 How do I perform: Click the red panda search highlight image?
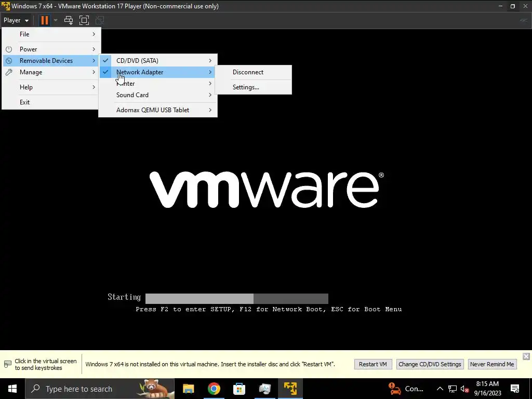pyautogui.click(x=155, y=389)
